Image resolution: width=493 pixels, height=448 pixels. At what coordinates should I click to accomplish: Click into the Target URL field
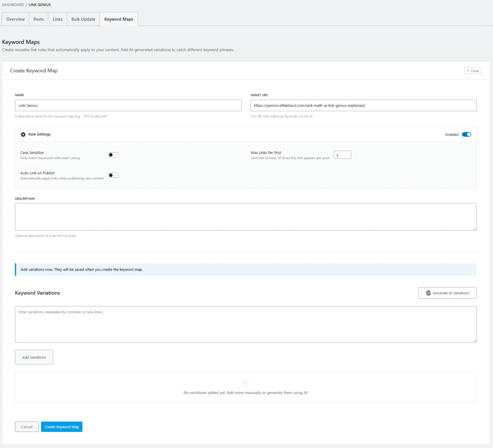(363, 105)
